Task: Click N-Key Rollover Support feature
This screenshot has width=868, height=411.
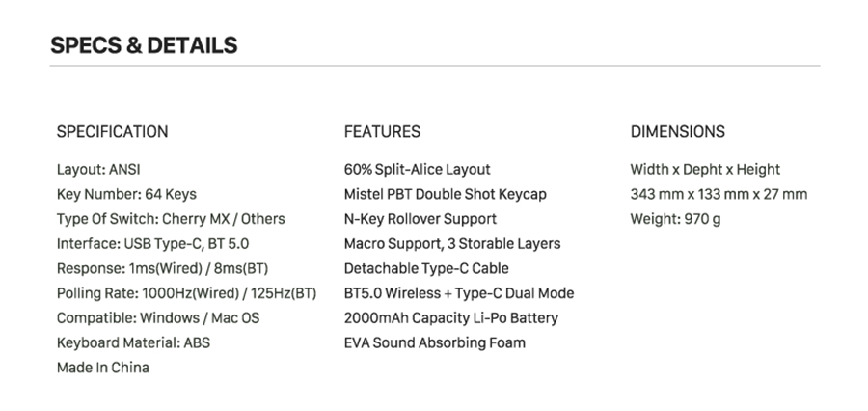Action: tap(420, 219)
